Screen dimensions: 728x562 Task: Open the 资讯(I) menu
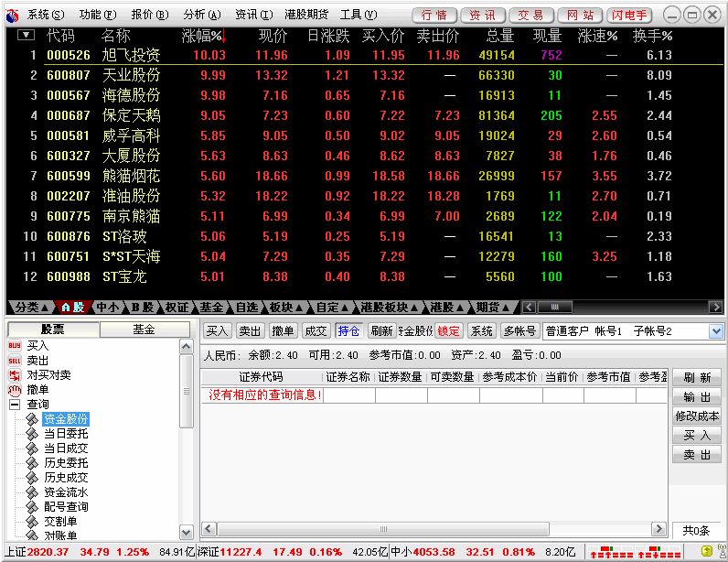[254, 15]
